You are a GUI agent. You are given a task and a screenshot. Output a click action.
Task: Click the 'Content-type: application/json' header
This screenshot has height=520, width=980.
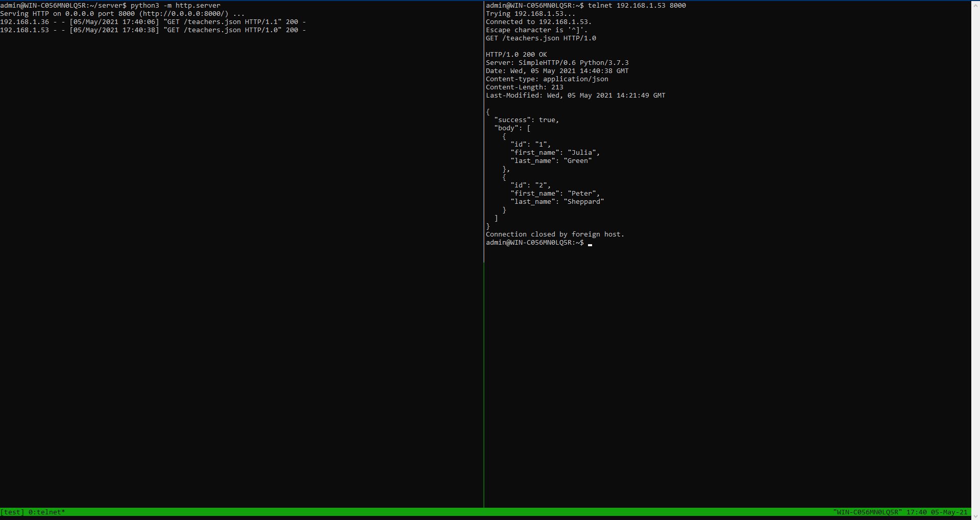(547, 79)
